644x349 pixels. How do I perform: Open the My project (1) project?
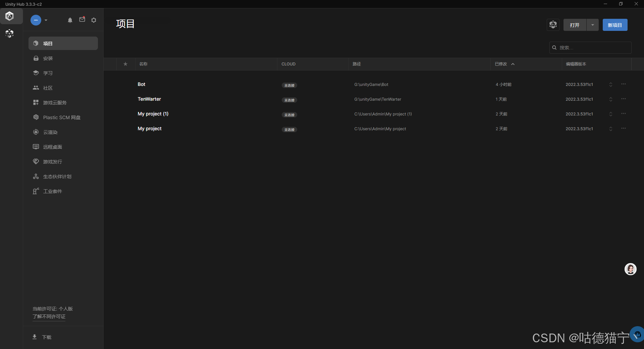point(153,114)
